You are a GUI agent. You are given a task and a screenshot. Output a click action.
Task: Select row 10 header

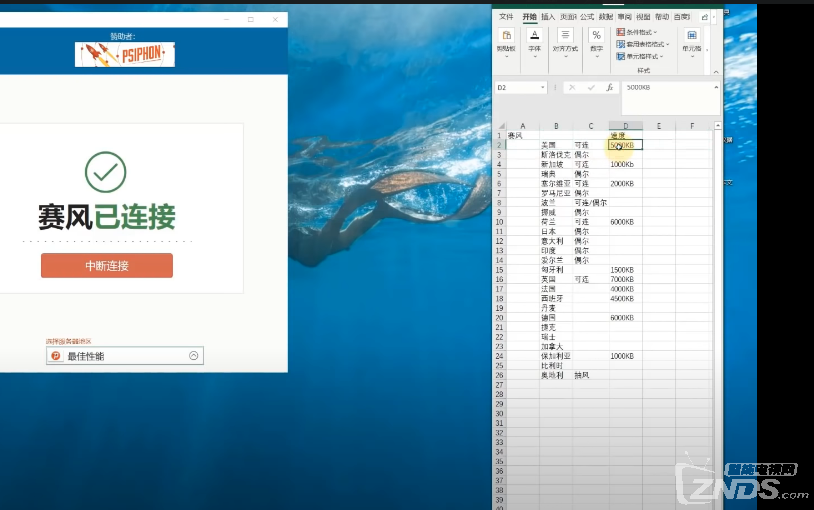(x=499, y=222)
